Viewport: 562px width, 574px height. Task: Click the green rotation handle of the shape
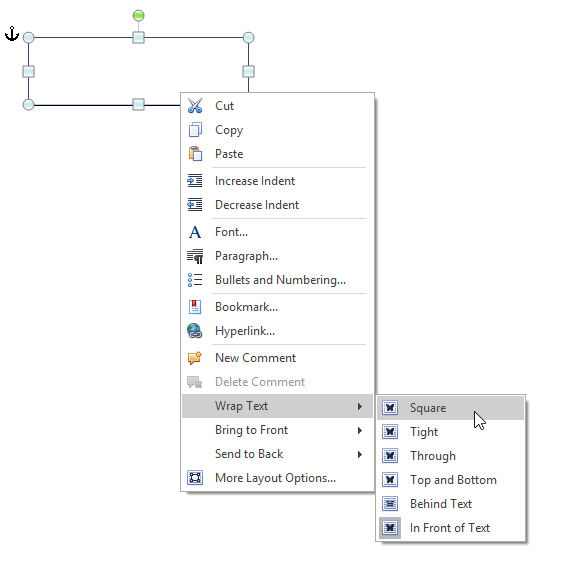138,15
